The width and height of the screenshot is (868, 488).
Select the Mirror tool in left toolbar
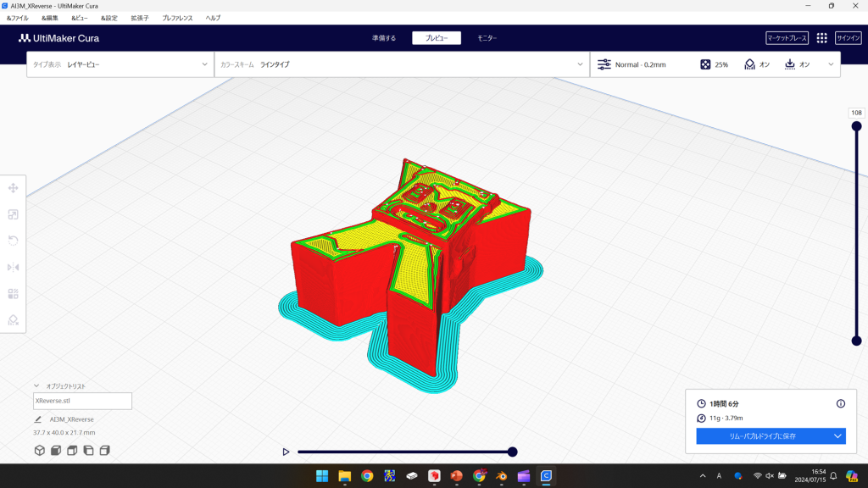(14, 267)
